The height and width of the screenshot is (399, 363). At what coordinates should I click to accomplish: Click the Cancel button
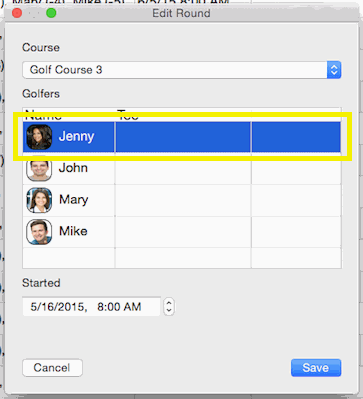(x=52, y=368)
